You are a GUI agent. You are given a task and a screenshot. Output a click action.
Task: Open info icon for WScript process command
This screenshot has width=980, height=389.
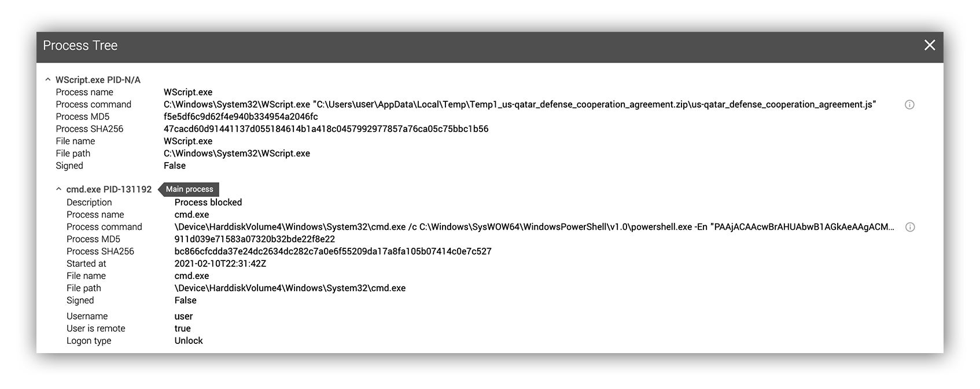coord(909,105)
